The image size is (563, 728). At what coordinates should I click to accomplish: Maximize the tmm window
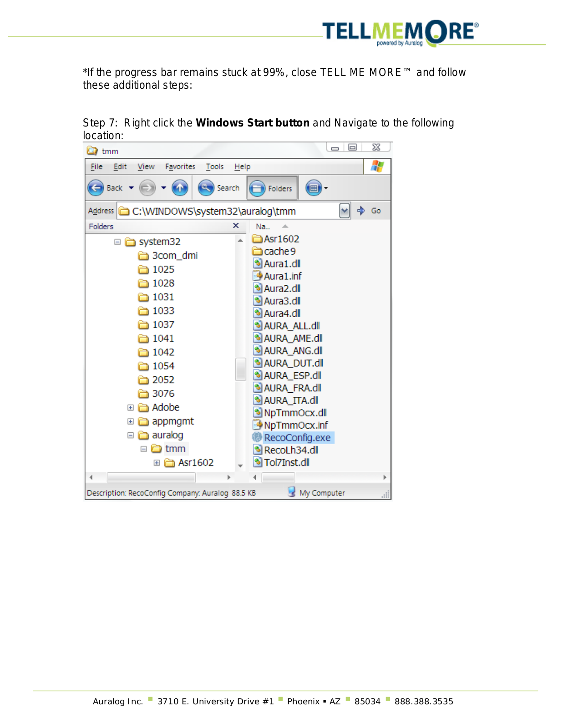(353, 147)
